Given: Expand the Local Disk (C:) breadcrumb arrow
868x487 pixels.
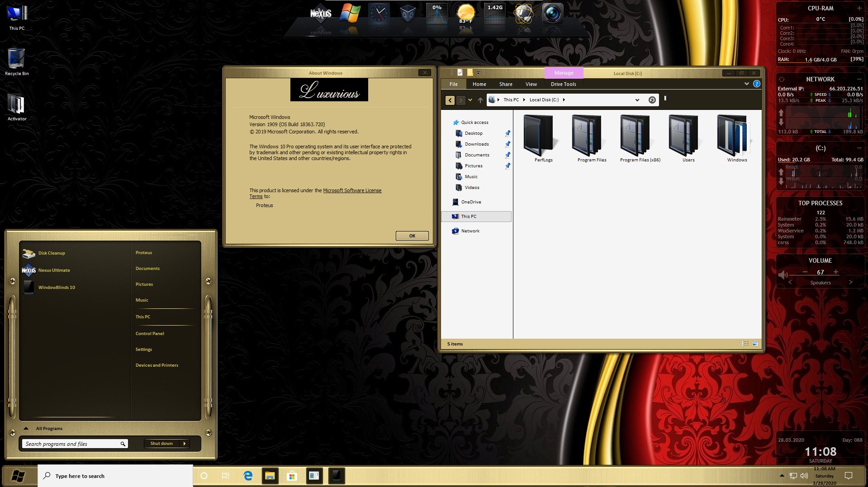Looking at the screenshot, I should click(564, 99).
